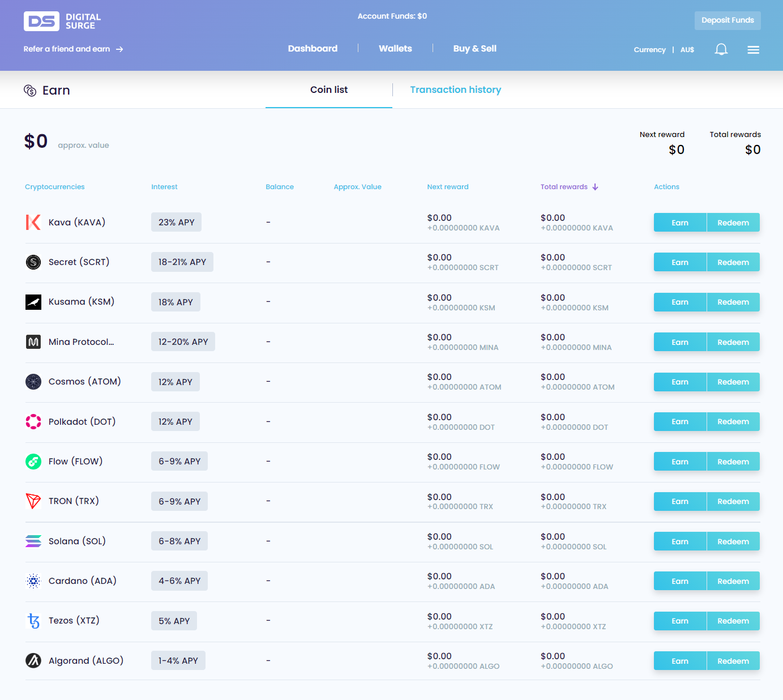Open the Dashboard menu
The image size is (783, 700).
click(313, 49)
